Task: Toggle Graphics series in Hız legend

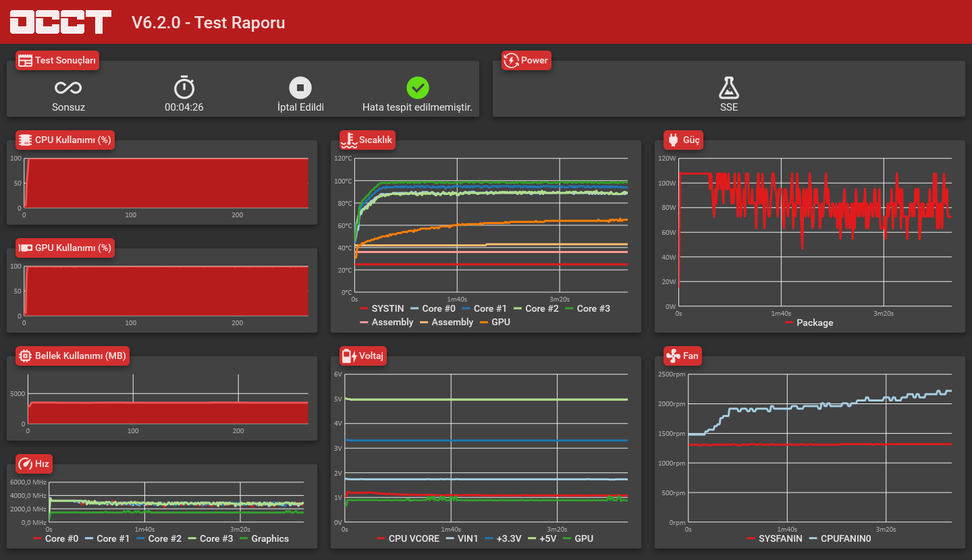Action: (x=264, y=538)
